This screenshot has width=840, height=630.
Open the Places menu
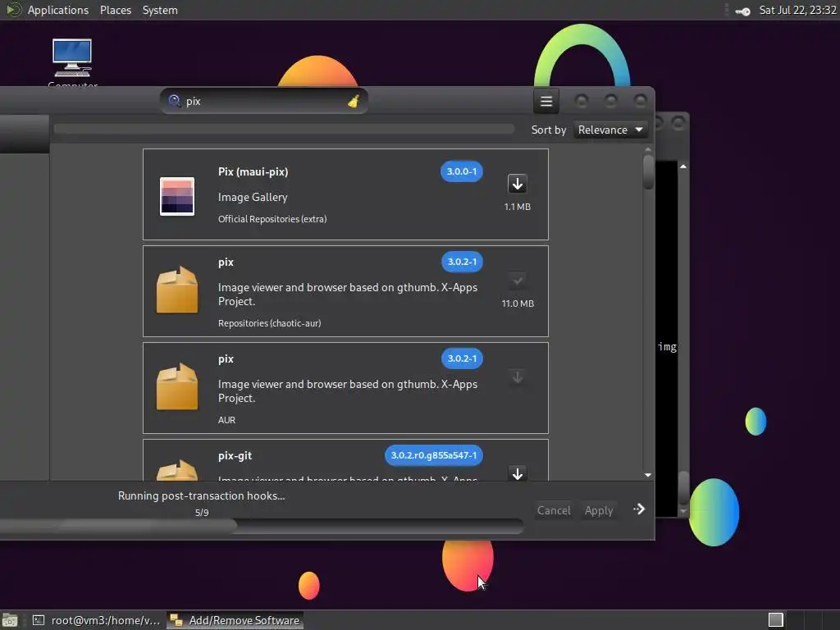116,10
